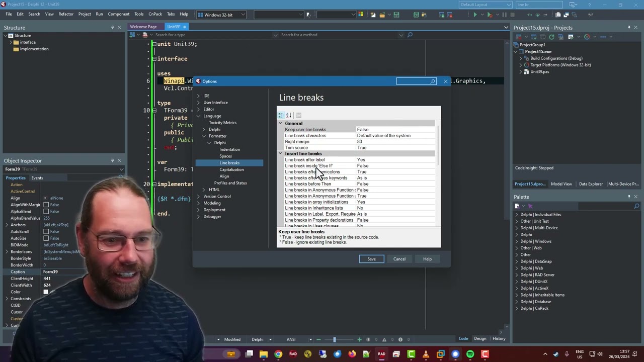
Task: Click the Palette search magnifier icon
Action: click(x=636, y=206)
